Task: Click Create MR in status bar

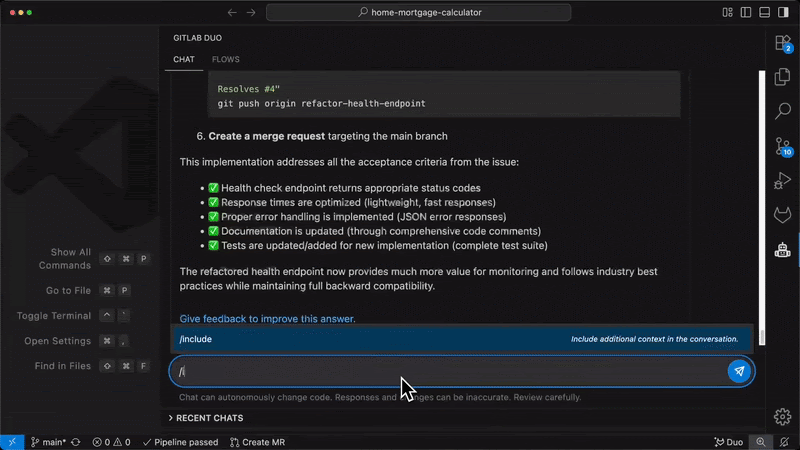Action: pyautogui.click(x=258, y=442)
